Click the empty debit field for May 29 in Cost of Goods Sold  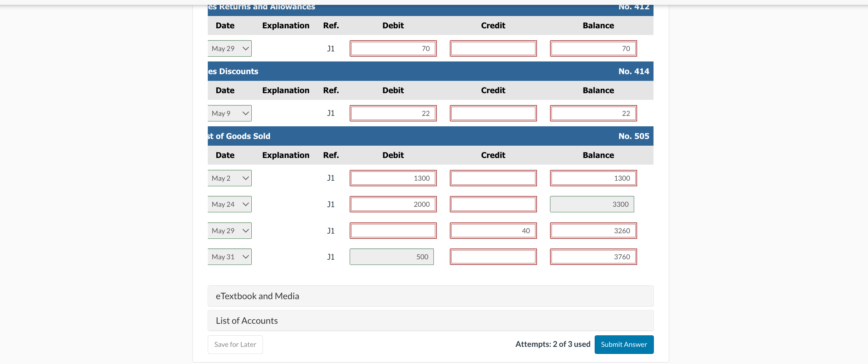click(393, 231)
